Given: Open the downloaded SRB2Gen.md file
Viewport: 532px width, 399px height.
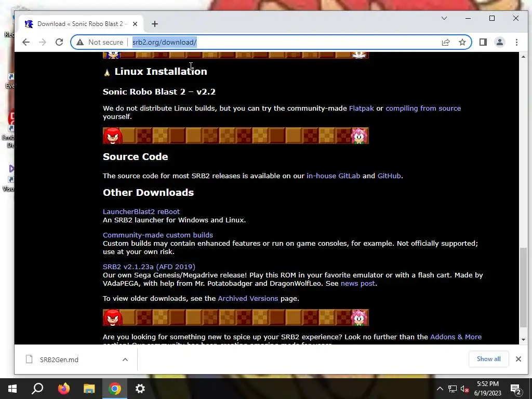Looking at the screenshot, I should 58,360.
